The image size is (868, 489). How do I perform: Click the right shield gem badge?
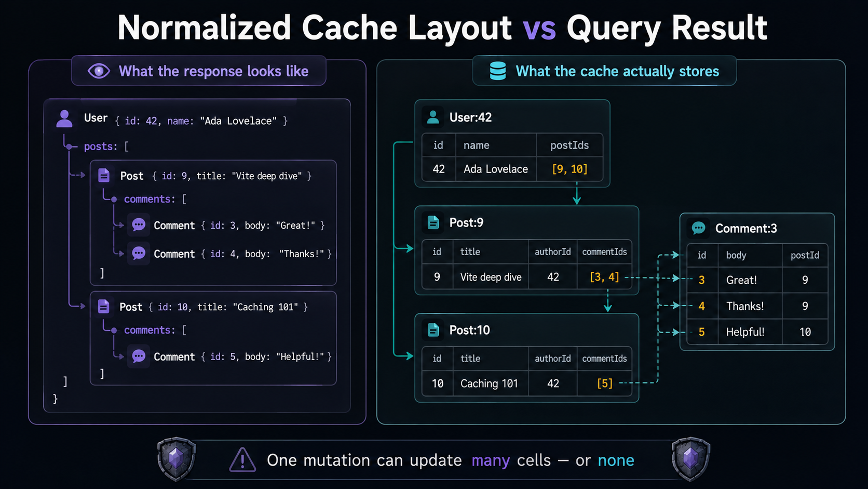[x=690, y=459]
